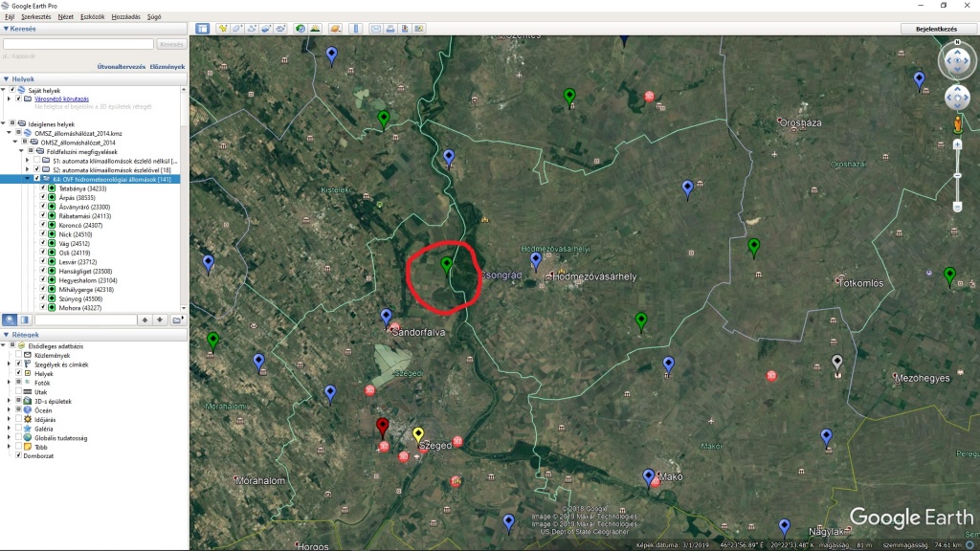Click the Email envelope toolbar icon

(x=375, y=29)
